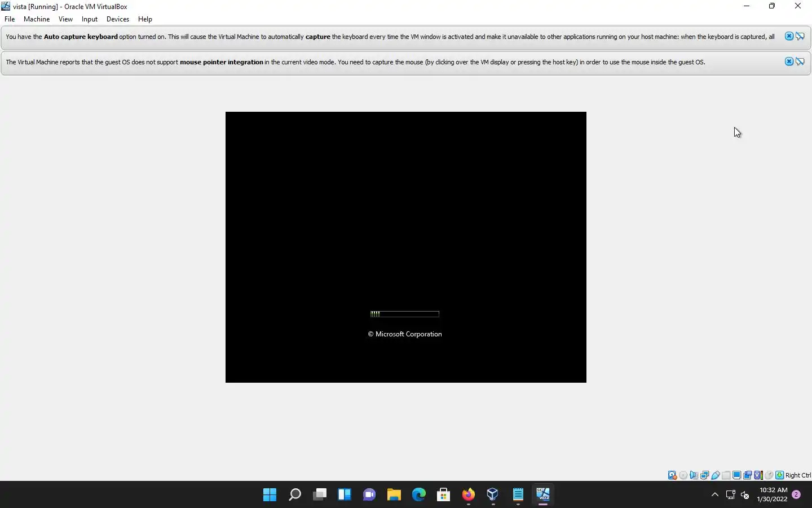Click the recording status indicator icon
The image size is (812, 508).
click(747, 475)
